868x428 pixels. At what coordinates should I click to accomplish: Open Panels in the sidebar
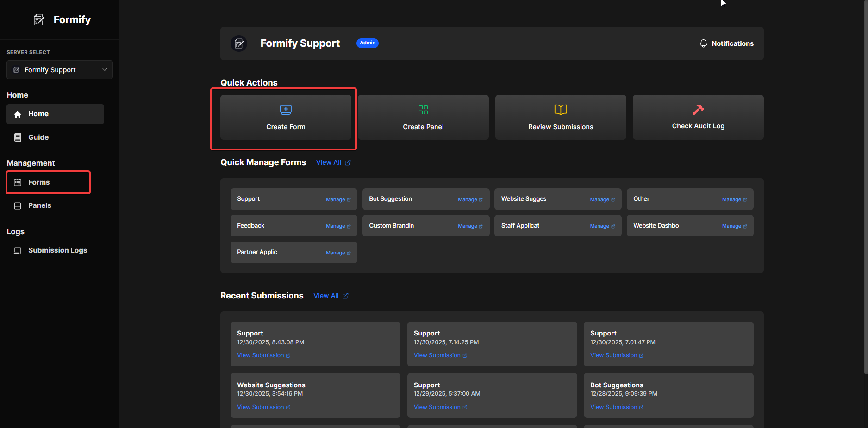(39, 205)
